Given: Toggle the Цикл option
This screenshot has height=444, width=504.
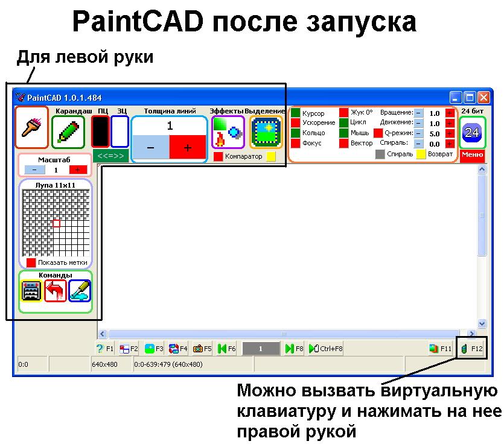Looking at the screenshot, I should click(343, 122).
